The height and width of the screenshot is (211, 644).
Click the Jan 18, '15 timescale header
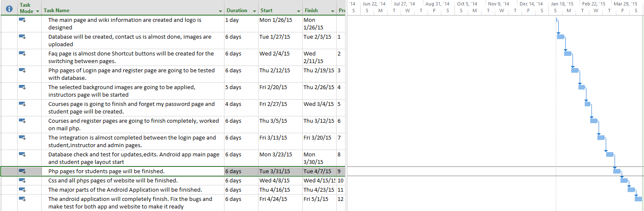point(562,4)
